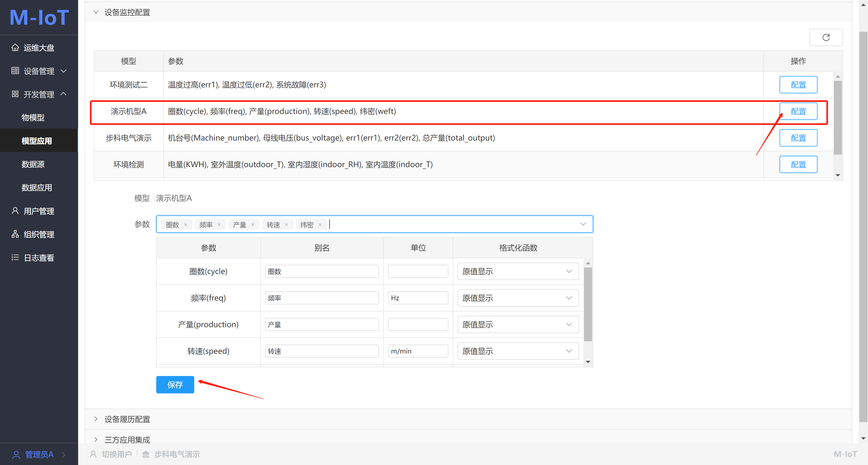Open 组织管理 in the sidebar
The image size is (868, 465).
coord(39,234)
